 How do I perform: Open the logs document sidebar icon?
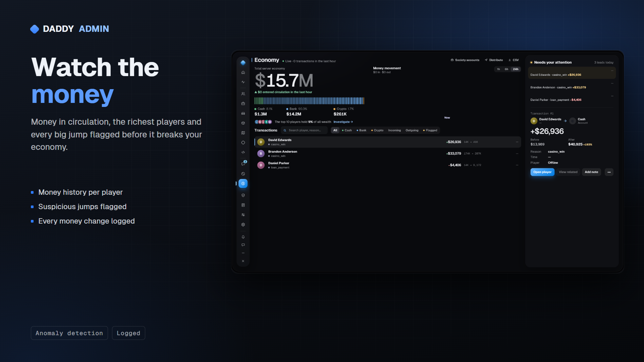[x=243, y=205]
